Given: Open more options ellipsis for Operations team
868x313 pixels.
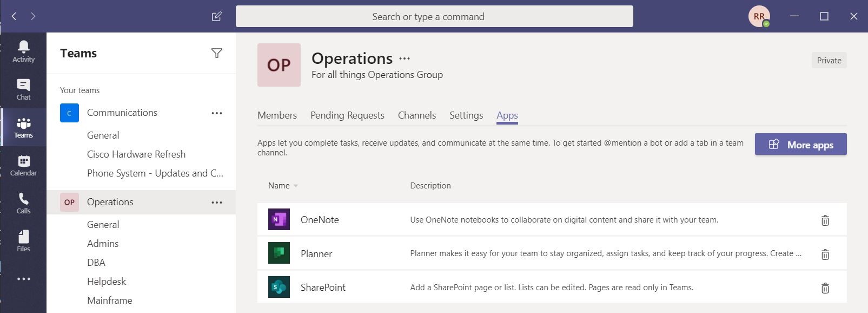Looking at the screenshot, I should tap(217, 203).
